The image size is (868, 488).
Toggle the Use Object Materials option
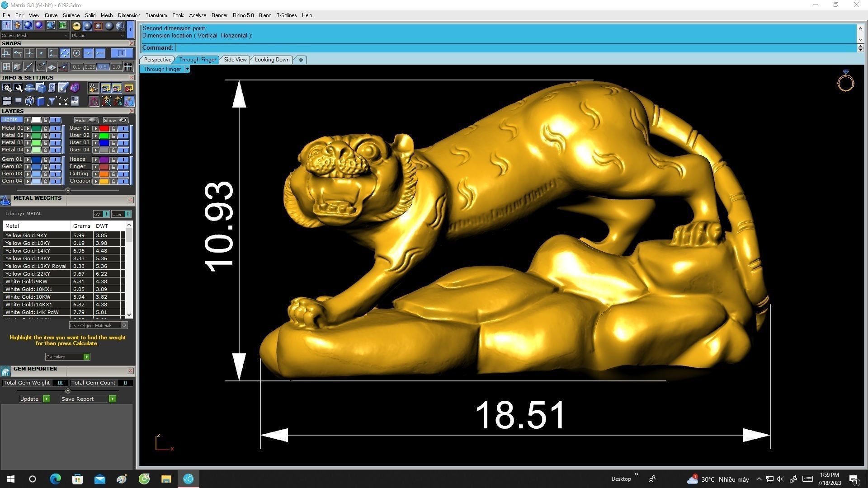pyautogui.click(x=99, y=325)
